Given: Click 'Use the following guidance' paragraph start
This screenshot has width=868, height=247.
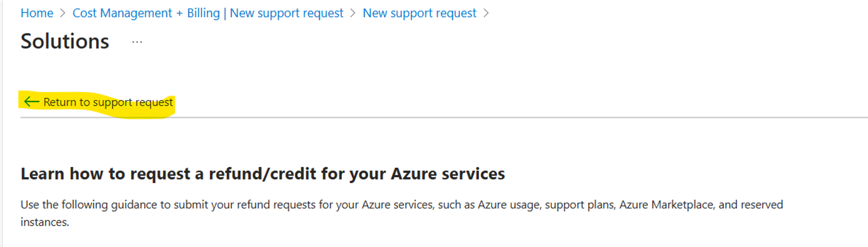Looking at the screenshot, I should 88,205.
